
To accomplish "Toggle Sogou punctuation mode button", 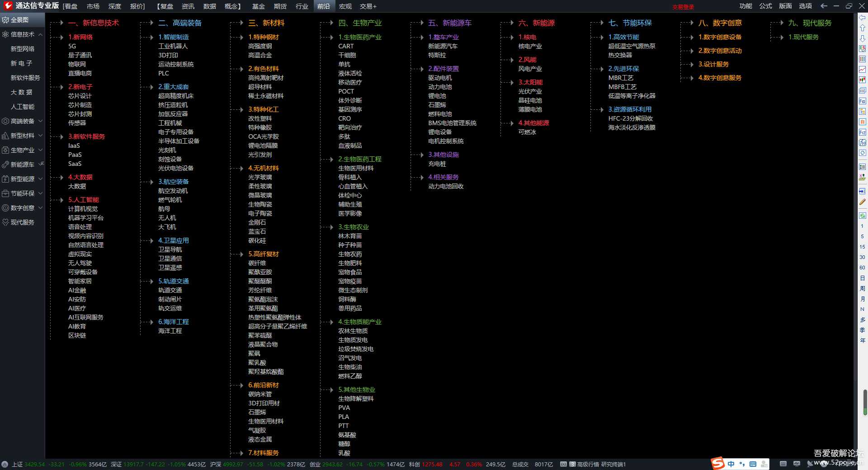I will tap(742, 464).
